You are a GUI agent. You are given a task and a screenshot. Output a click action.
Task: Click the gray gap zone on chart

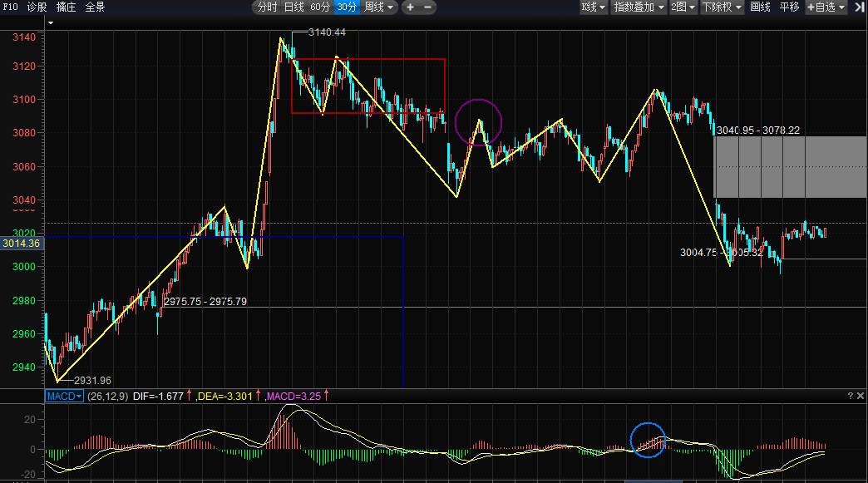pos(791,166)
